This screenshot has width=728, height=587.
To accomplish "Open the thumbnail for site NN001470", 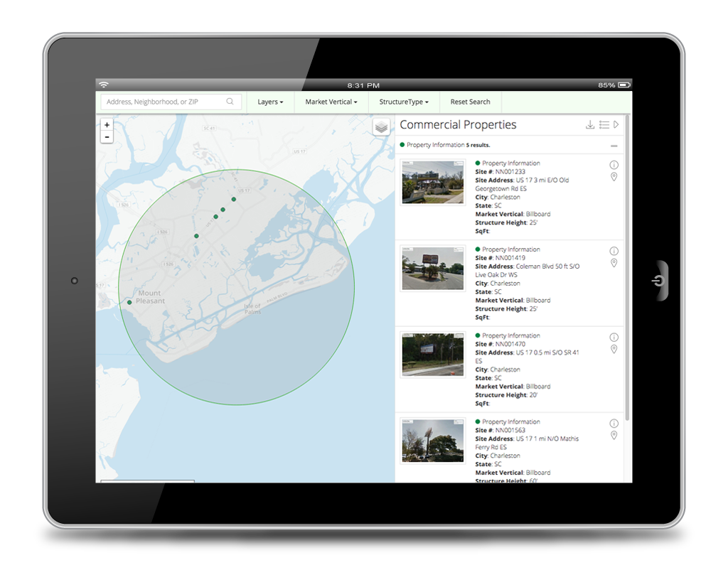I will (433, 355).
